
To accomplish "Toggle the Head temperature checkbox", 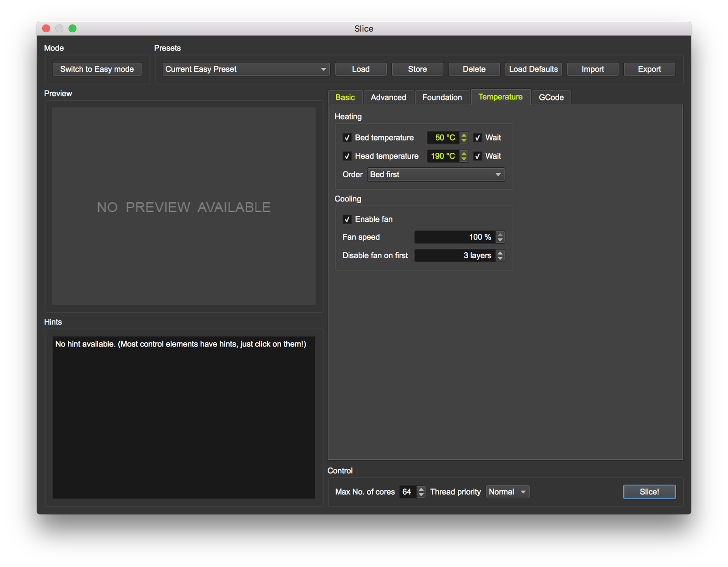I will (x=347, y=156).
